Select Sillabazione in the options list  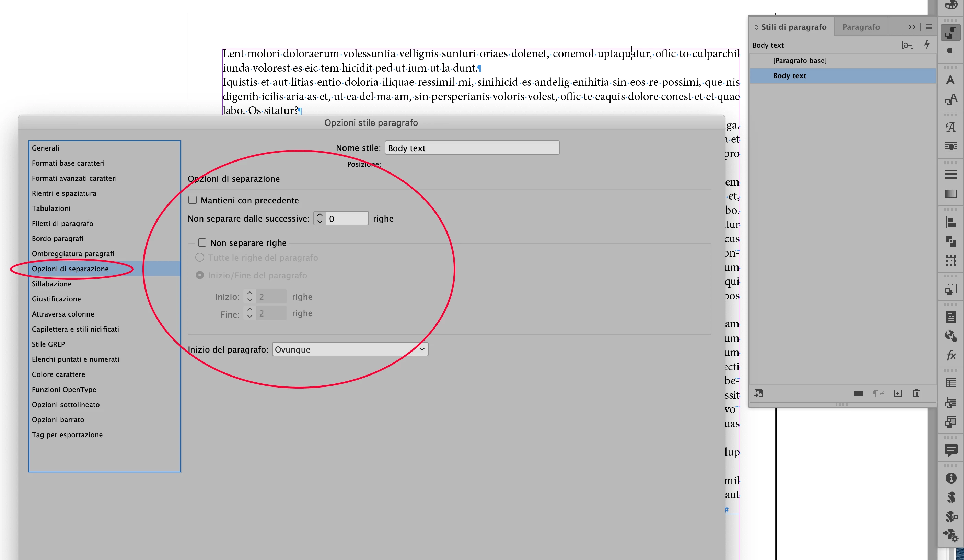pos(51,284)
